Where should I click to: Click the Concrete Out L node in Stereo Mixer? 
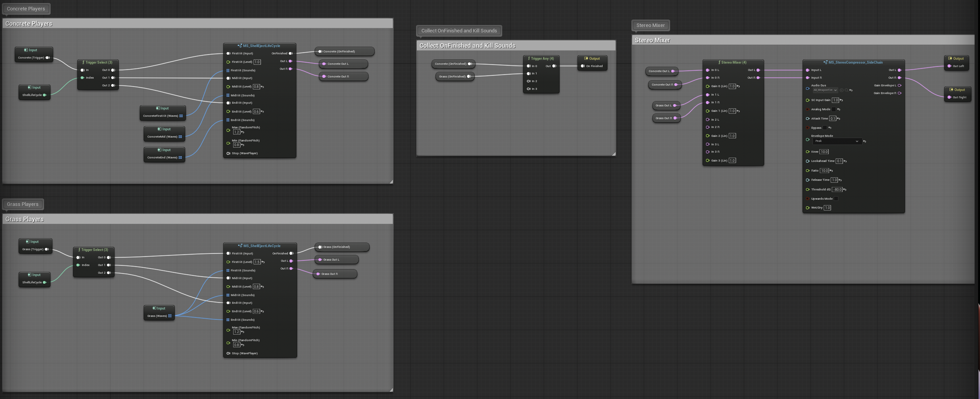662,71
